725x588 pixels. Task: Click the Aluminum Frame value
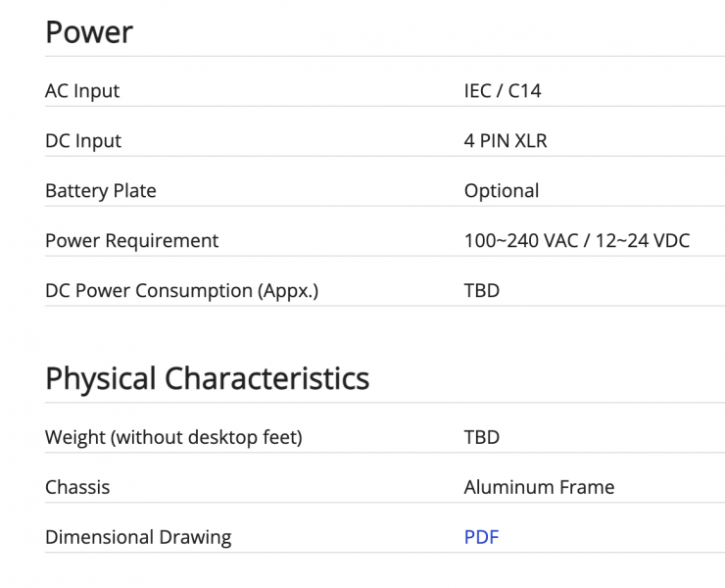coord(539,487)
